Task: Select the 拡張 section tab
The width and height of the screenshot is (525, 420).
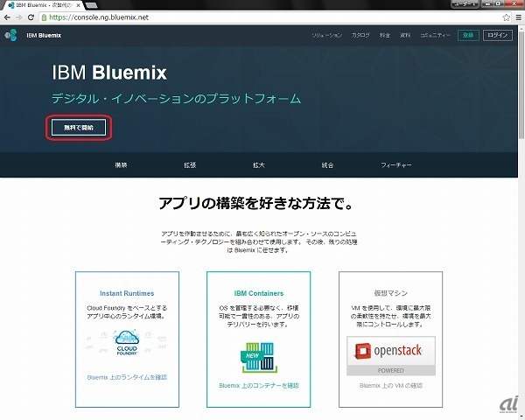Action: (190, 165)
